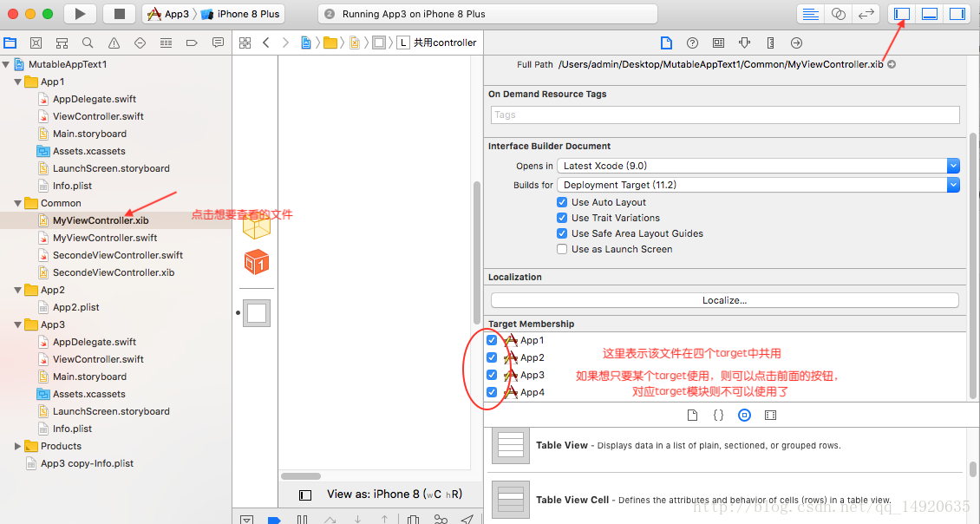The image size is (980, 524).
Task: Open the related items grid menu
Action: pyautogui.click(x=245, y=43)
